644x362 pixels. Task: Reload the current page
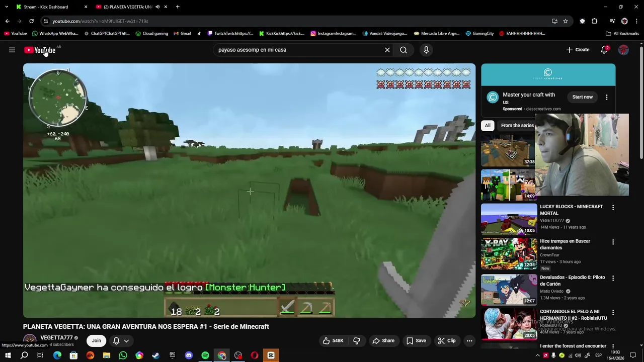(31, 21)
